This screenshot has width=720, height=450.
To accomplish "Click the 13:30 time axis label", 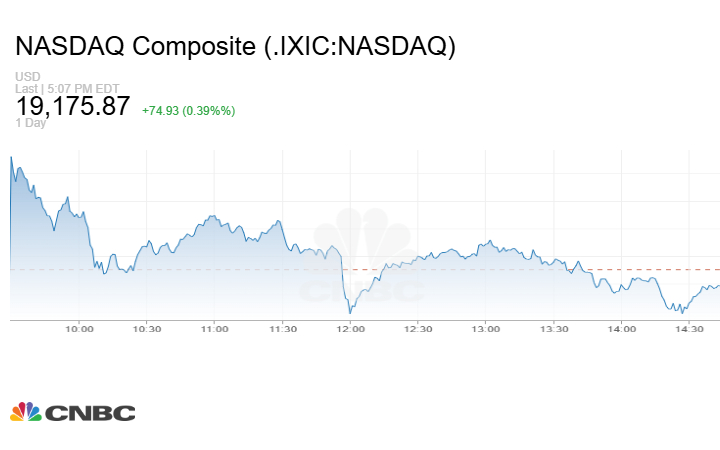I will click(x=554, y=329).
